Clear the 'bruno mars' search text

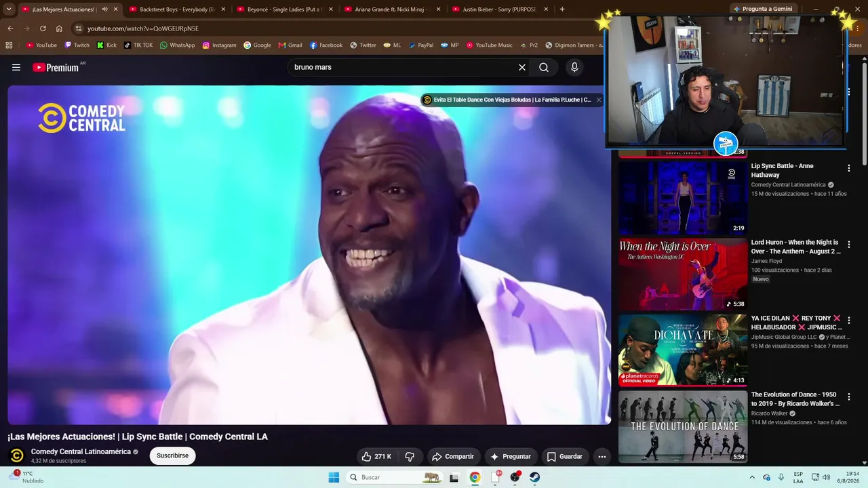522,67
